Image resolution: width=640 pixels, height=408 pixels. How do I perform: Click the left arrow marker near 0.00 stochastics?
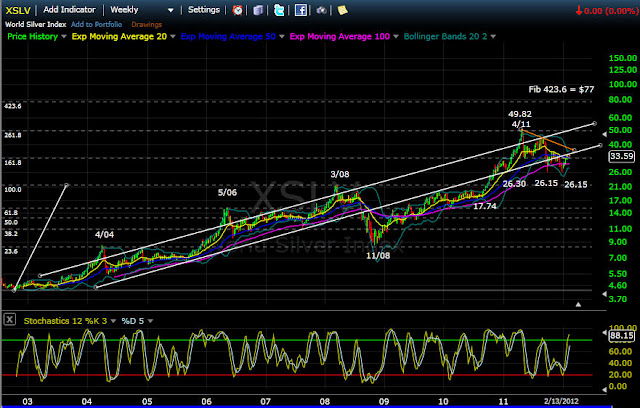(x=604, y=389)
